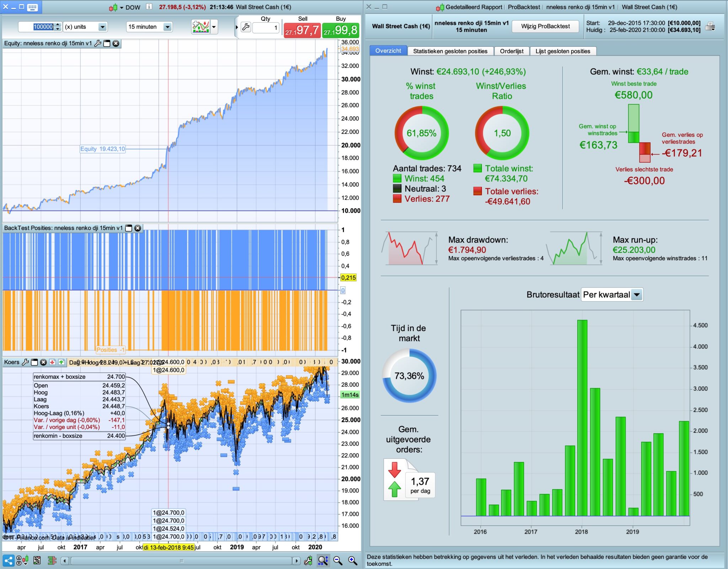Expand the Per kwartaal brutoresultaat dropdown
The height and width of the screenshot is (569, 728).
(637, 295)
